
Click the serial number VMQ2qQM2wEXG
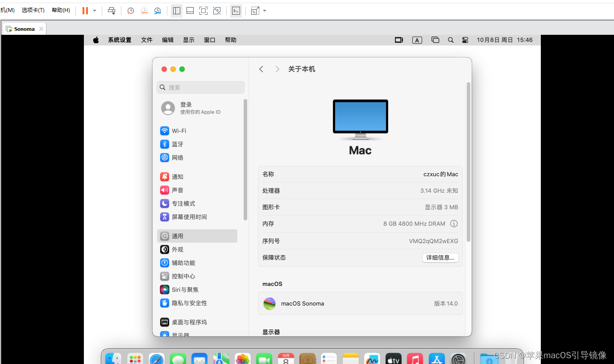click(434, 241)
